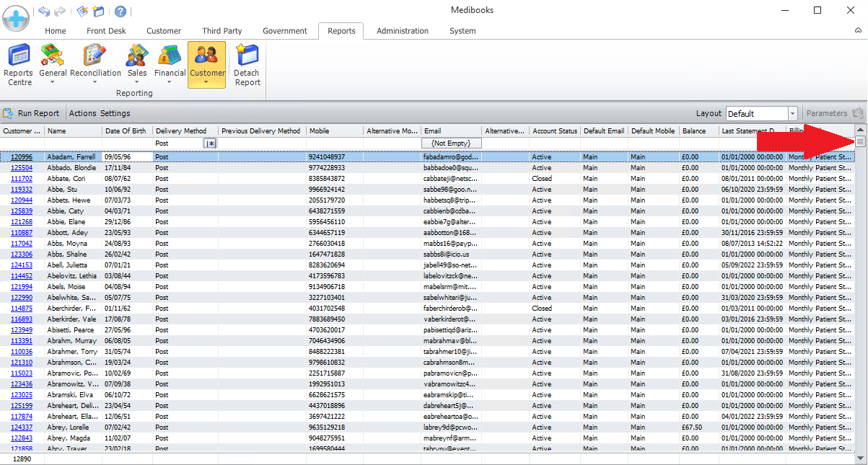The image size is (868, 465).
Task: Open the Layout combo box dropdown arrow
Action: 792,114
